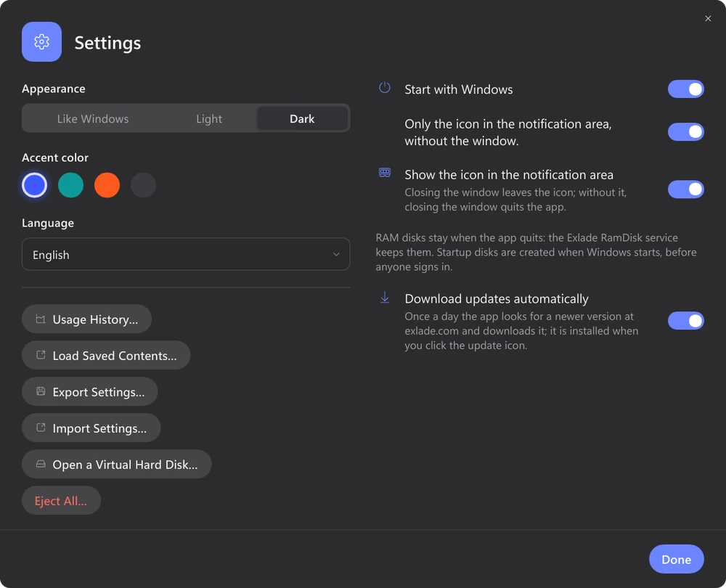Choose the dark gray accent color
726x588 pixels.
[x=143, y=185]
